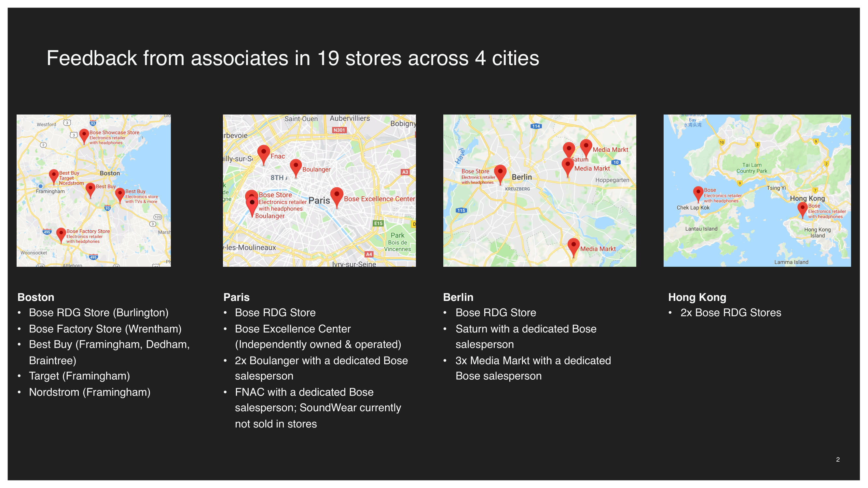The image size is (868, 488).
Task: Click bullet 'Bose RDG Store (Burlington)'
Action: [99, 313]
